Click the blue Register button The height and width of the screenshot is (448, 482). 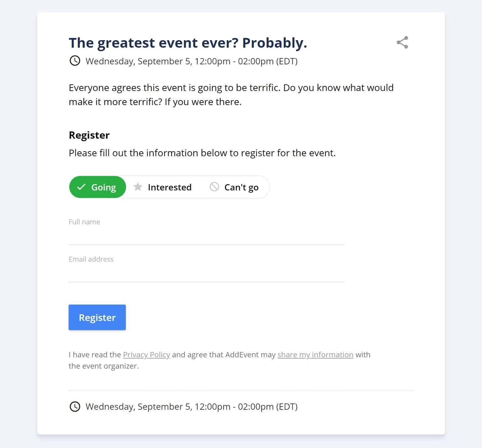[97, 317]
